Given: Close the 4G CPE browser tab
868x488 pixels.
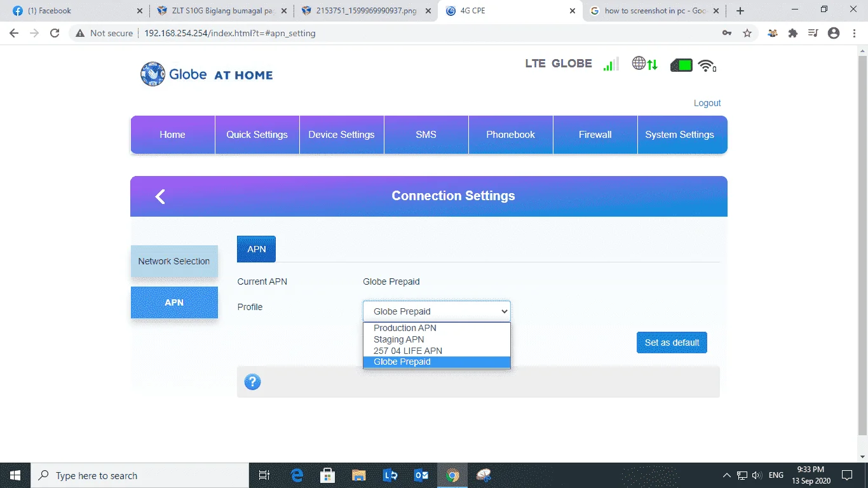Looking at the screenshot, I should click(573, 11).
